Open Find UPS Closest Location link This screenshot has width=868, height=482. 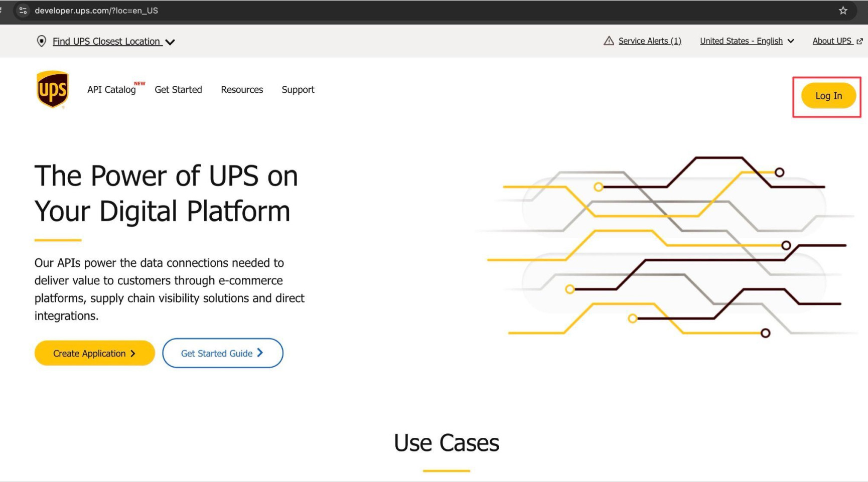click(106, 42)
